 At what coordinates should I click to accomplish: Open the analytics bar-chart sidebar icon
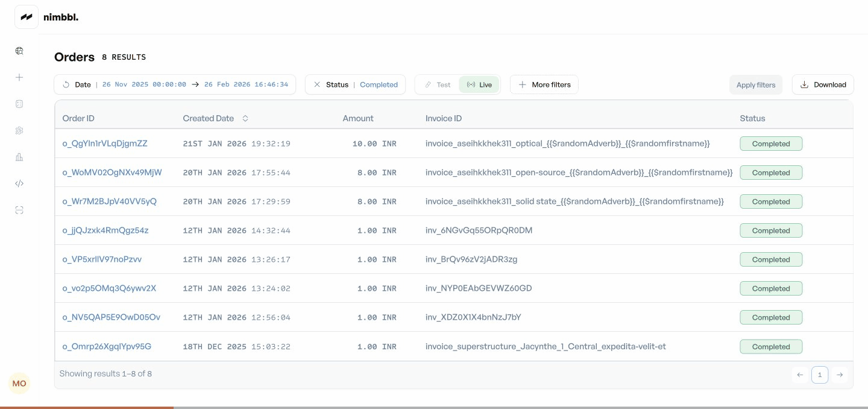(x=19, y=157)
